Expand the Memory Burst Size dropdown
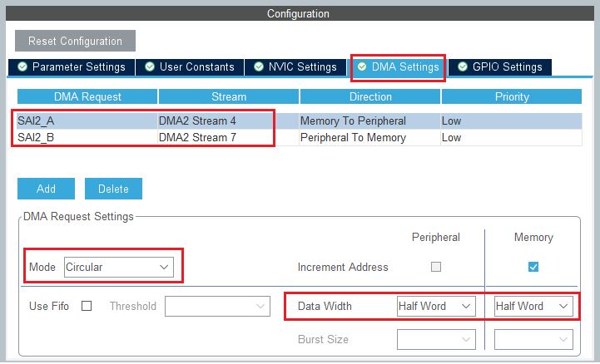This screenshot has width=600, height=364. (x=533, y=339)
